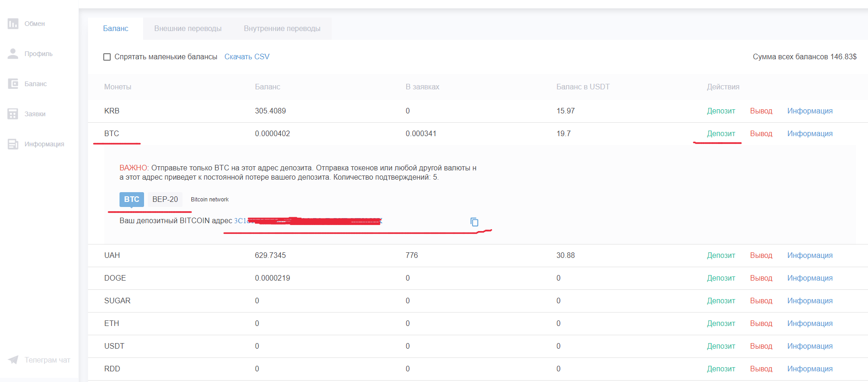Screen dimensions: 868x382
Task: Open the Заявки orders sidebar icon
Action: coord(13,114)
